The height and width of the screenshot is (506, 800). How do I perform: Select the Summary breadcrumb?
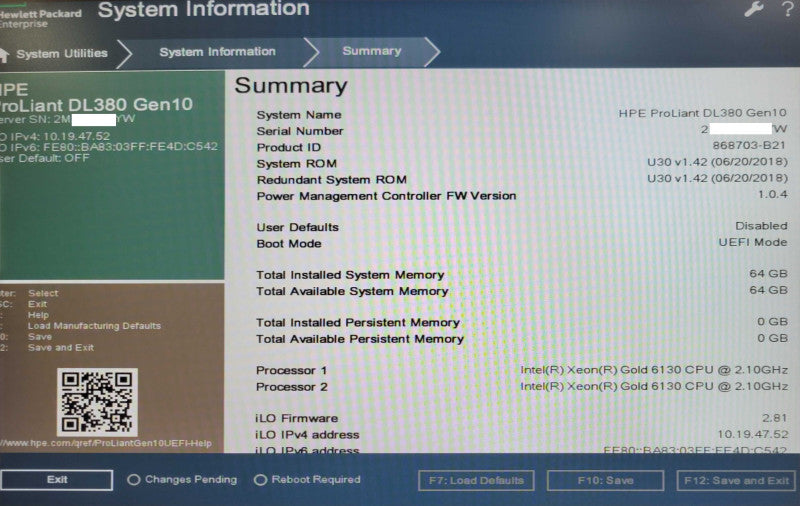tap(372, 51)
